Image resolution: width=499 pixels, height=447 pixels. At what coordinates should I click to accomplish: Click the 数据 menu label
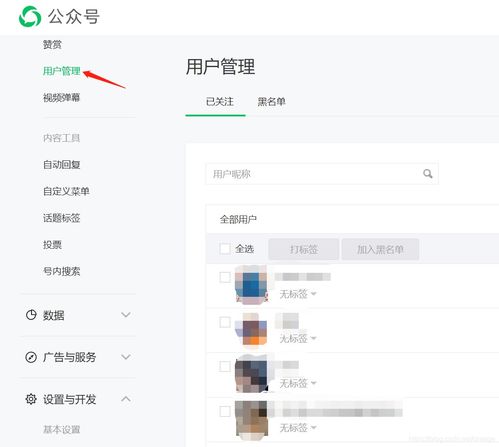[x=53, y=315]
